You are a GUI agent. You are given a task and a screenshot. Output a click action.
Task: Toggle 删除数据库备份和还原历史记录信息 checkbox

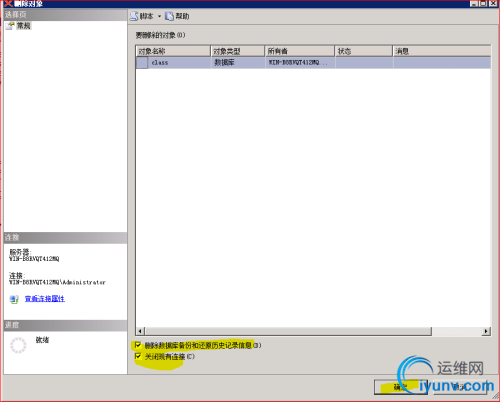coord(138,345)
